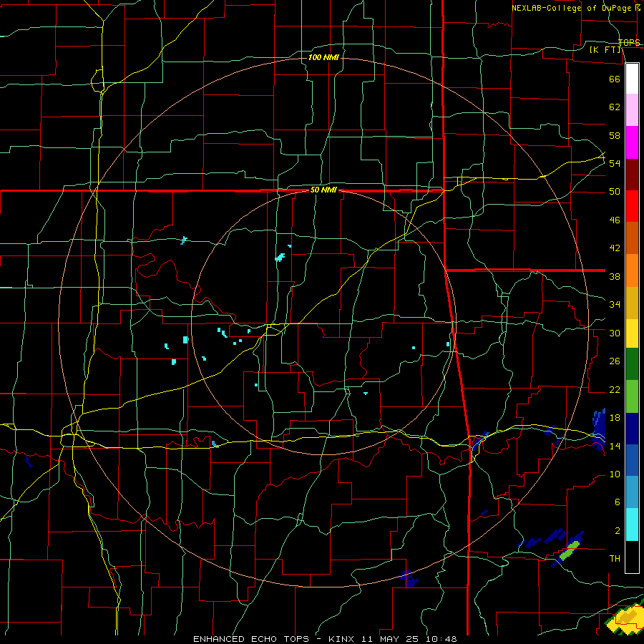Click legend value "50"
The image size is (644, 644).
pyautogui.click(x=615, y=192)
